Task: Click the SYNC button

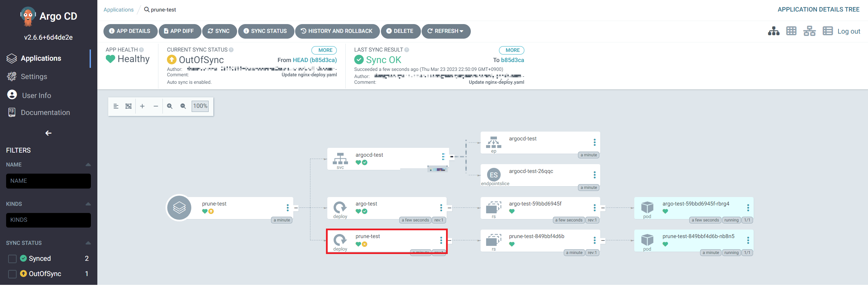Action: click(219, 31)
